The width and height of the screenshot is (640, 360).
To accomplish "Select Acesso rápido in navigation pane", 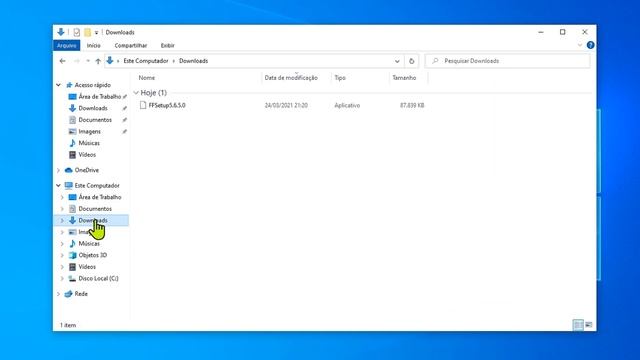I will click(93, 85).
